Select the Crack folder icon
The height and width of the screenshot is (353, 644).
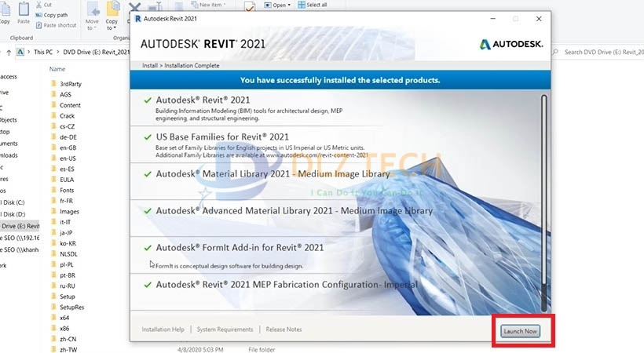click(x=53, y=115)
